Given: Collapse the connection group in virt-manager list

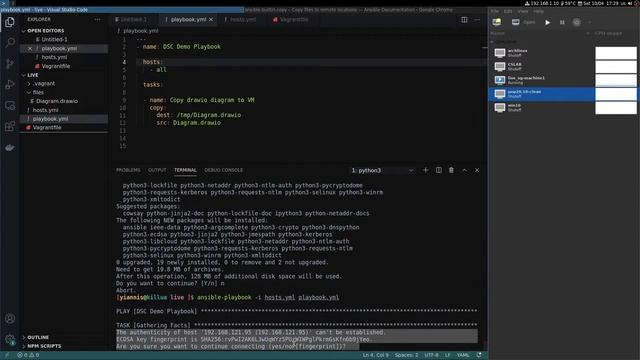Looking at the screenshot, I should point(492,42).
